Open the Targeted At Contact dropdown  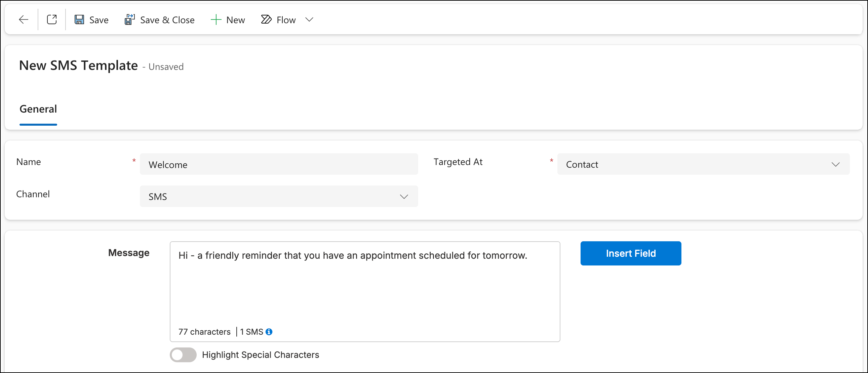[703, 164]
